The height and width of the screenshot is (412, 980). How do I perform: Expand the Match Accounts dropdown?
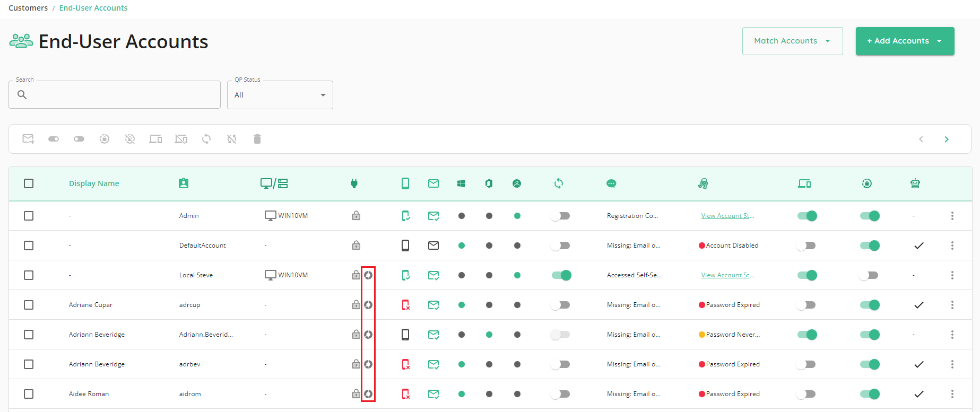793,41
